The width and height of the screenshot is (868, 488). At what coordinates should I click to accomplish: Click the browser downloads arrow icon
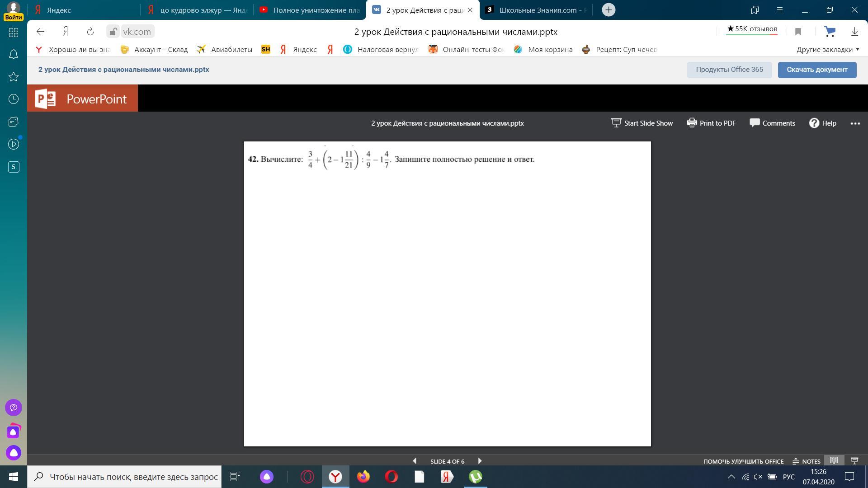point(854,32)
